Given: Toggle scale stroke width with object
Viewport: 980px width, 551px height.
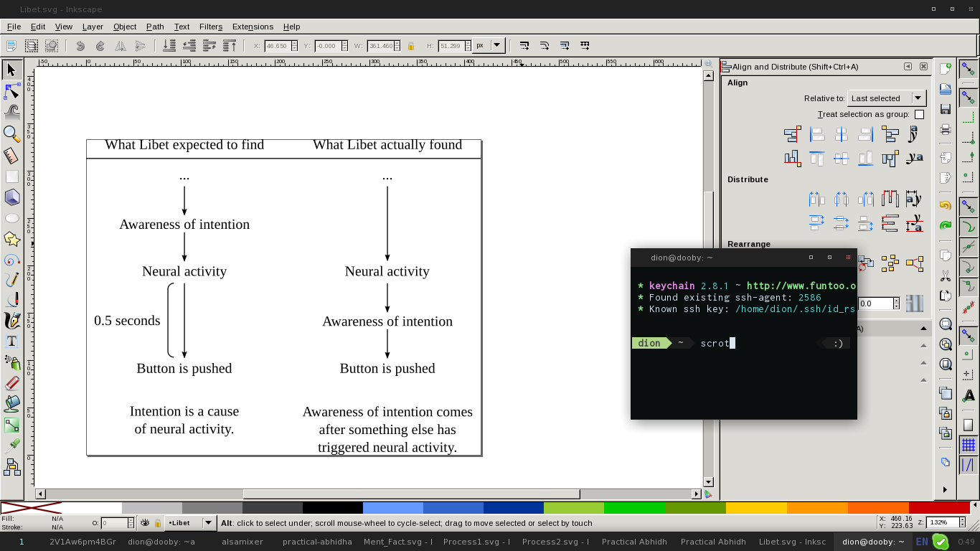Looking at the screenshot, I should pos(524,46).
